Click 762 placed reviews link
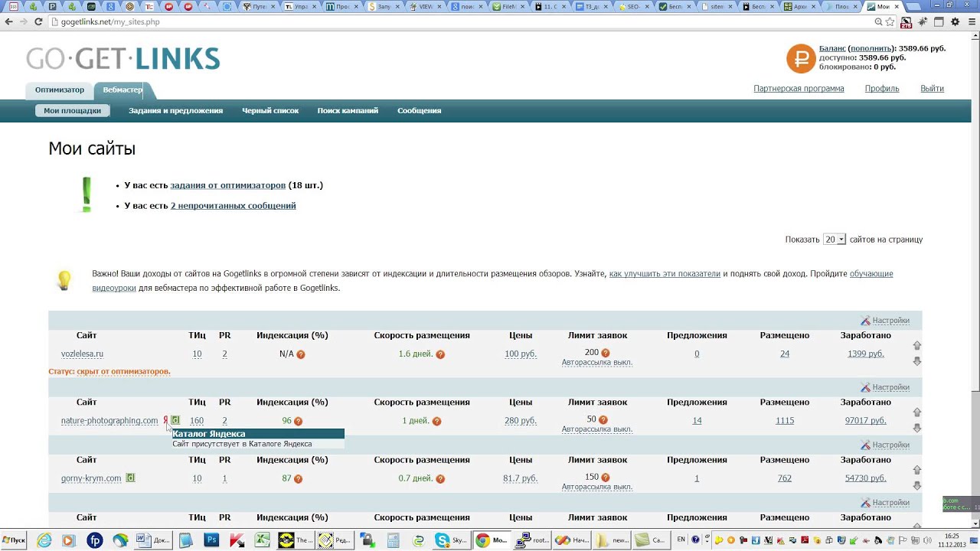 [x=785, y=478]
